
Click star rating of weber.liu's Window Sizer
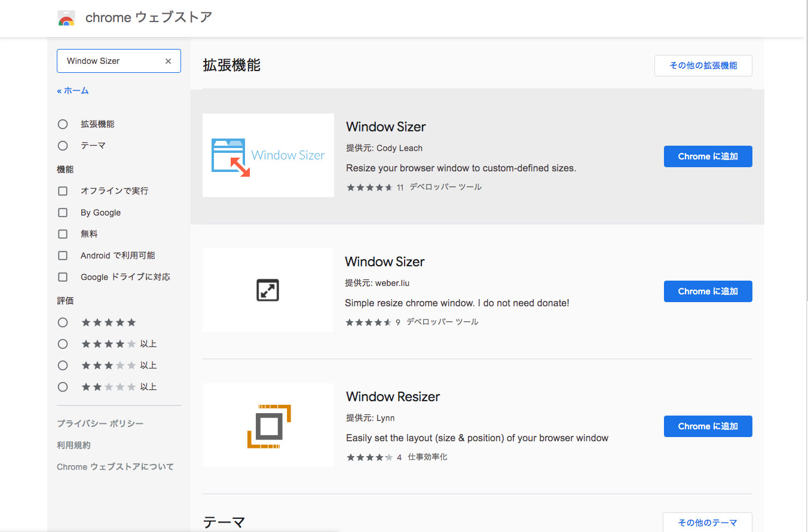368,322
